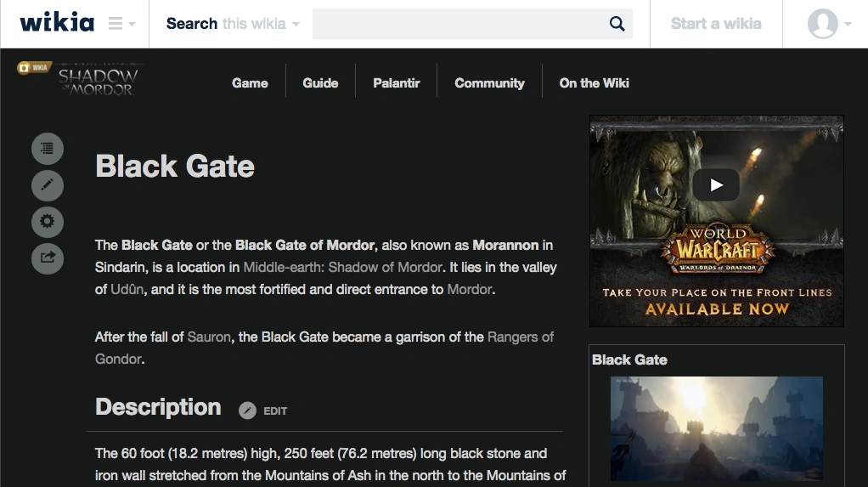Click the pencil edit page icon
Viewport: 868px width, 487px height.
point(48,185)
